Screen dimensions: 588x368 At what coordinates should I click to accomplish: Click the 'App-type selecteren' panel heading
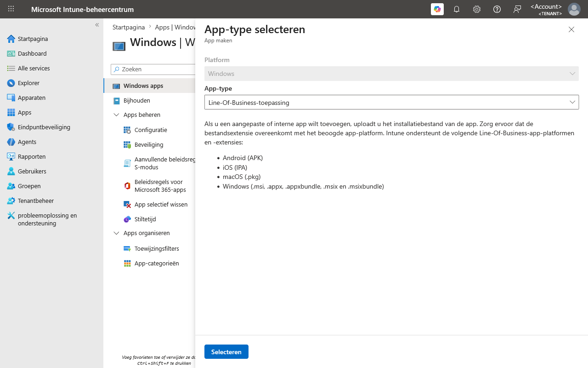254,29
